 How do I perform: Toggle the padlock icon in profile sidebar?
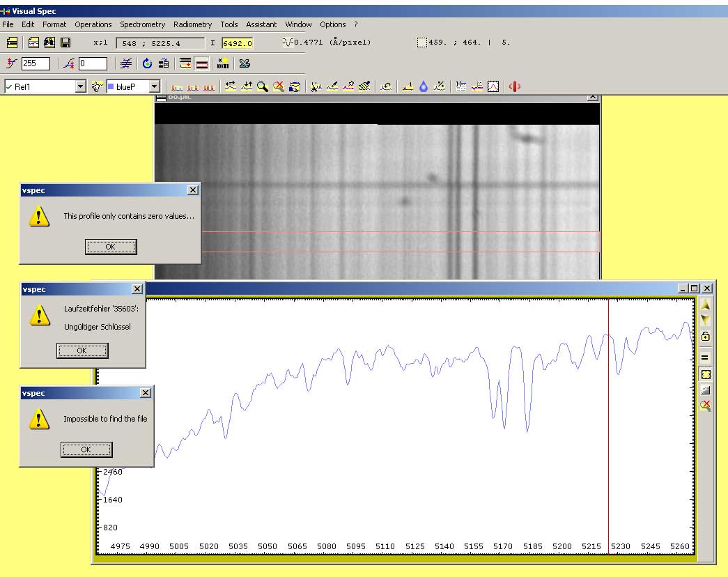coord(705,337)
